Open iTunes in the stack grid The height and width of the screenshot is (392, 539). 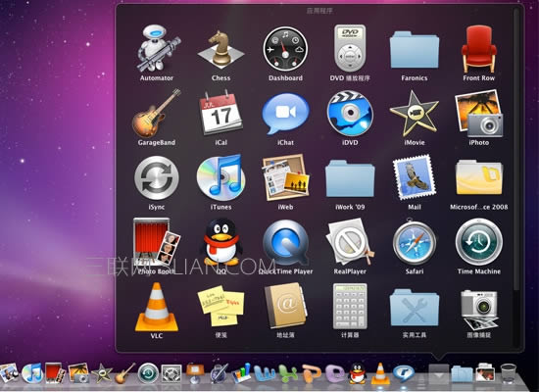pos(220,177)
